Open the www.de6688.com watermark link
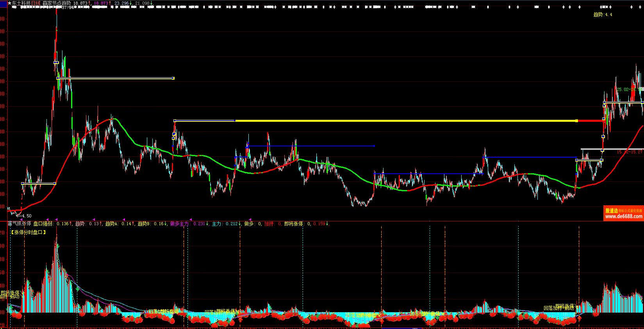This screenshot has width=644, height=329. pos(624,216)
